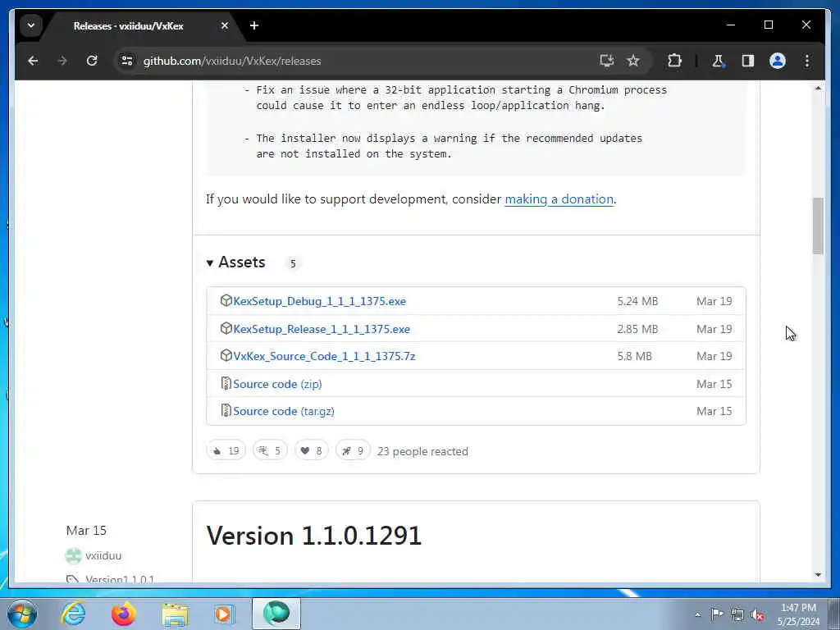840x630 pixels.
Task: Click the 2.85 MB file size text
Action: point(637,329)
